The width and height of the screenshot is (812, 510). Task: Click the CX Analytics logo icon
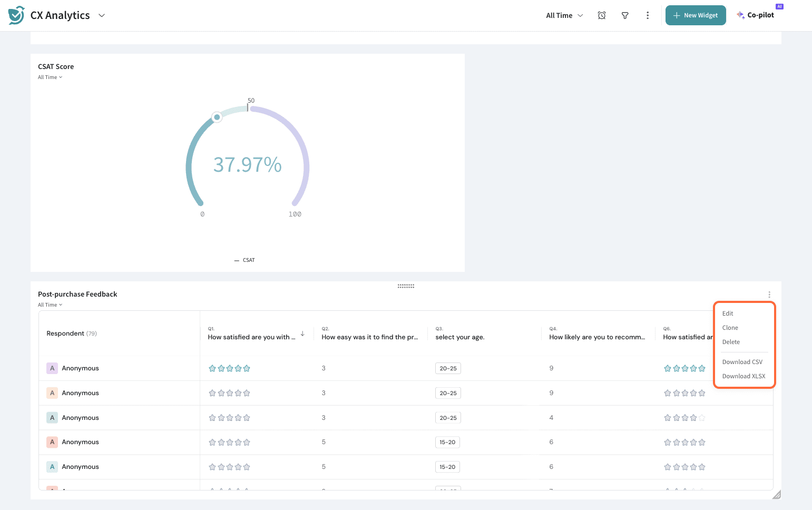16,15
